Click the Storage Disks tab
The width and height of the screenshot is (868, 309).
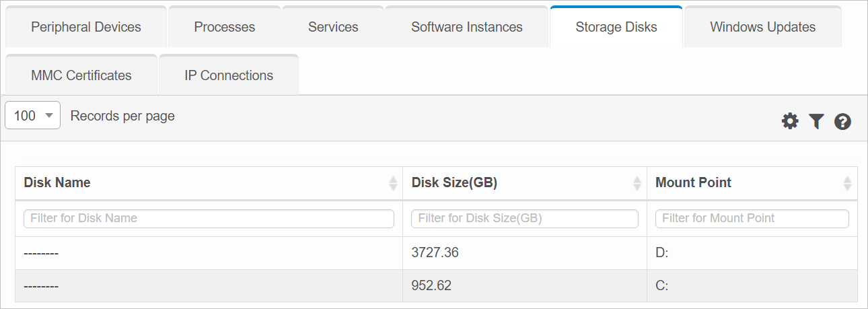(616, 28)
